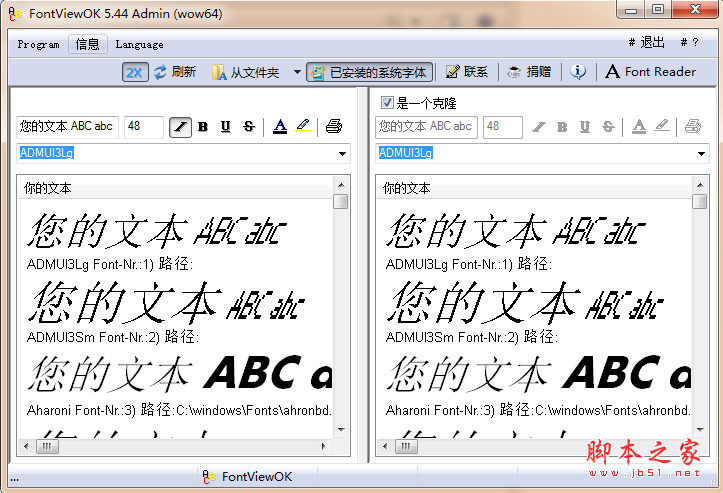Click the 联系 contact icon
This screenshot has width=723, height=493.
tap(452, 71)
